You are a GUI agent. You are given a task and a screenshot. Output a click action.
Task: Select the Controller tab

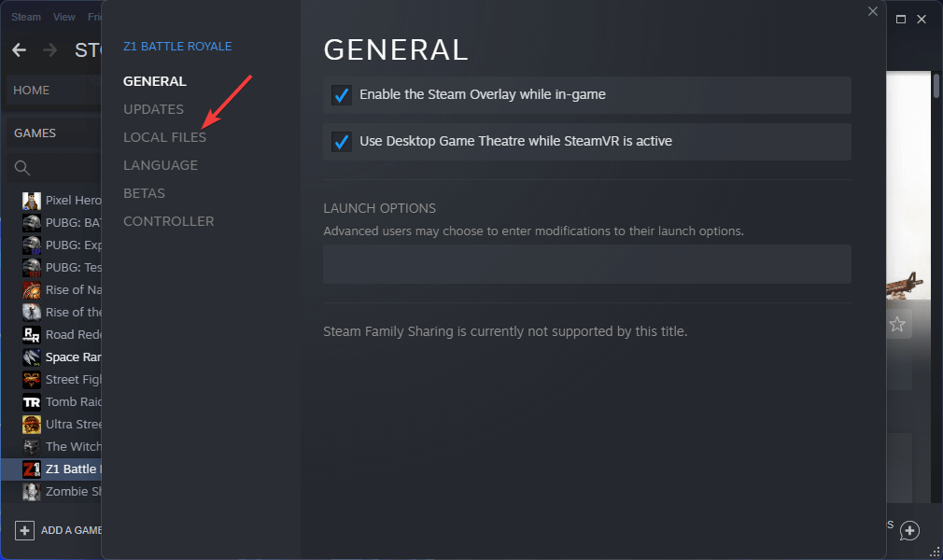(x=168, y=221)
